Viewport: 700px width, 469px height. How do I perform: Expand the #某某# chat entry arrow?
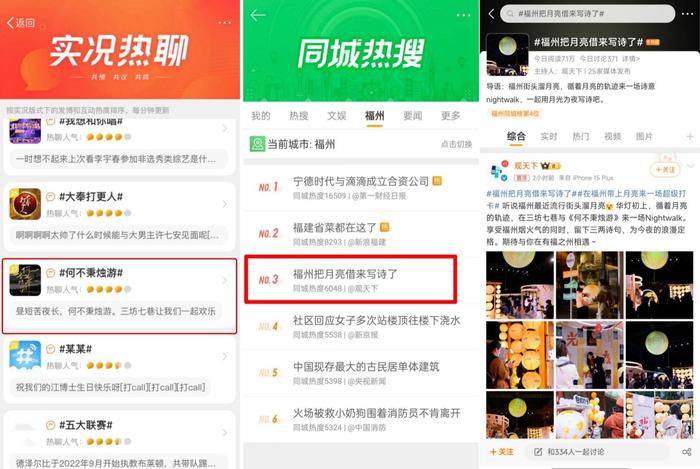(225, 356)
